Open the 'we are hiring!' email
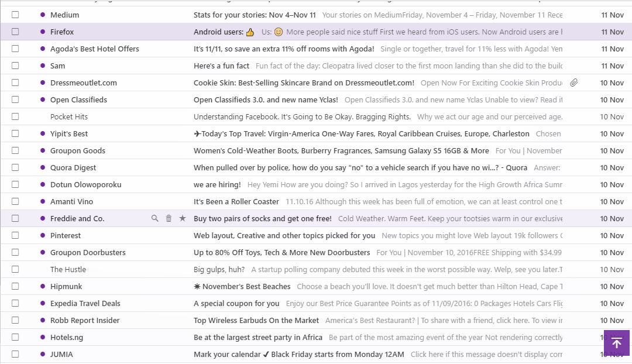632x364 pixels. [217, 184]
